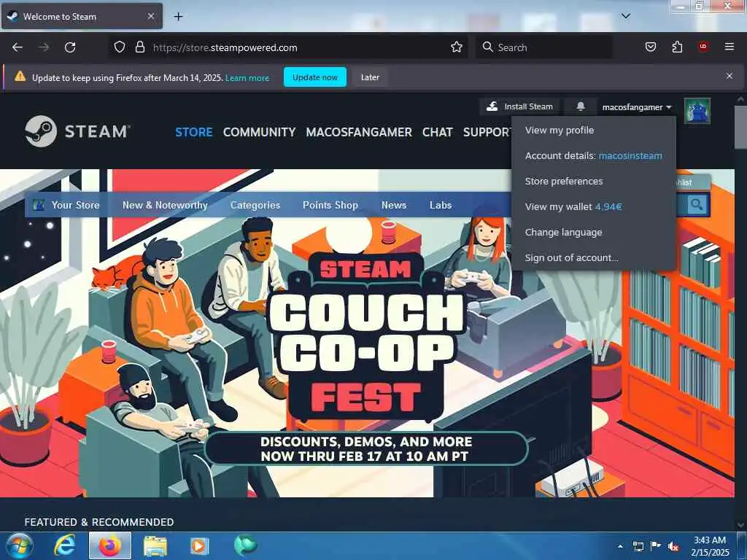This screenshot has width=747, height=560.
Task: Open the News tab
Action: [x=393, y=205]
